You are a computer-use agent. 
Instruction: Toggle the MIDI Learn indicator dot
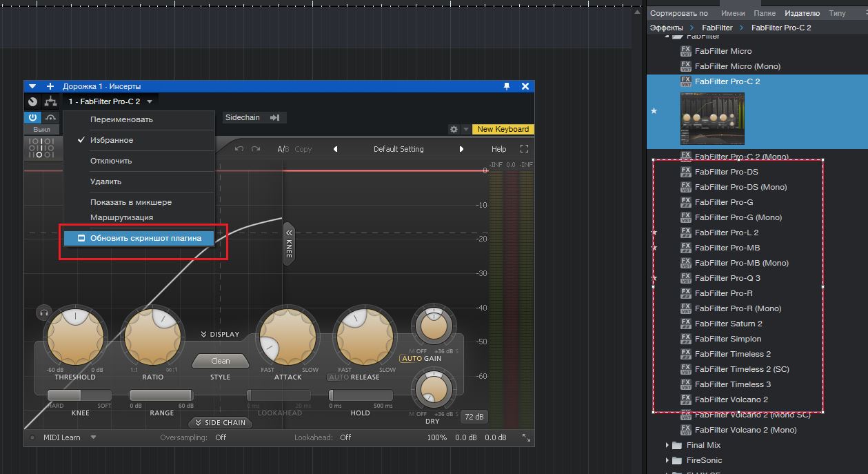pos(32,437)
